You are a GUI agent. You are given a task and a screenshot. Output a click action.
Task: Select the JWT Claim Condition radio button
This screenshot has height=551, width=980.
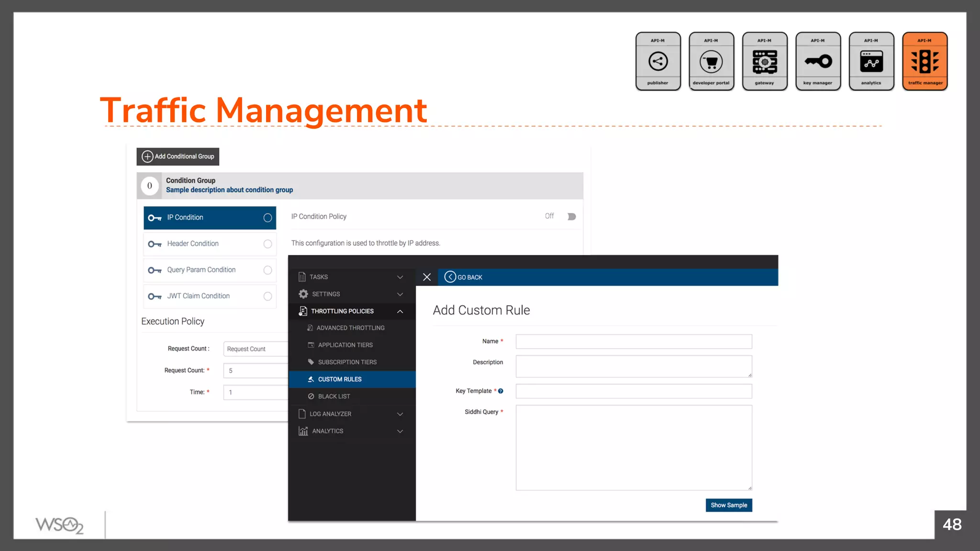click(x=267, y=297)
